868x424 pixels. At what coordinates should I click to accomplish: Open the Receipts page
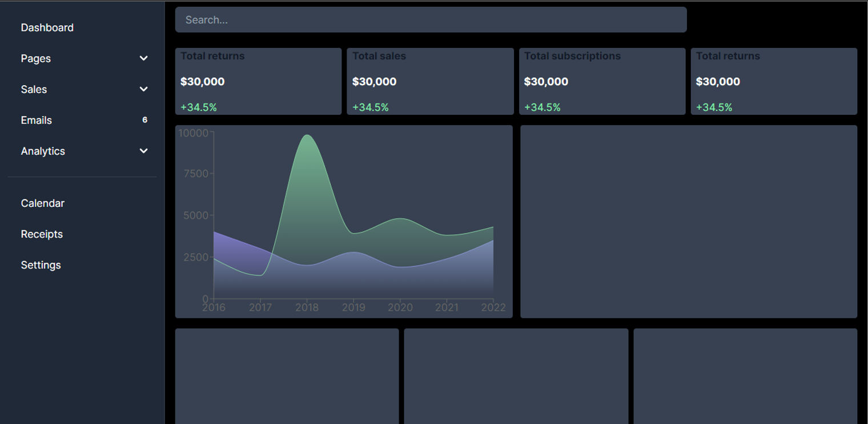pyautogui.click(x=42, y=234)
